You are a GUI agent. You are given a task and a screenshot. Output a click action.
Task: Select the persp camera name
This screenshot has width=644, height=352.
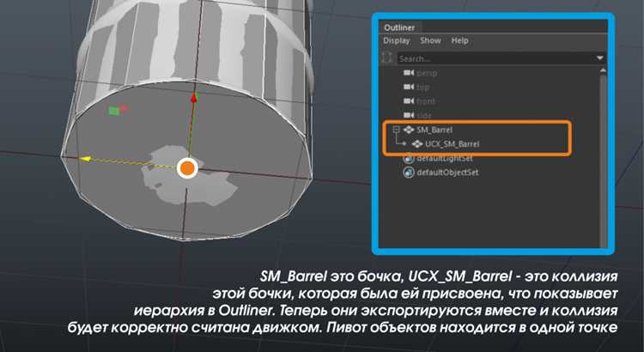coord(427,74)
